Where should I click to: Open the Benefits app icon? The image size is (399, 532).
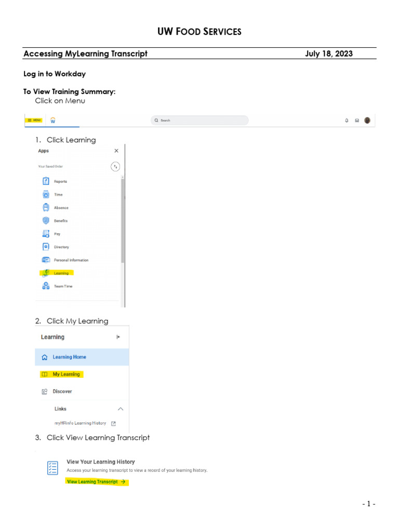pyautogui.click(x=46, y=220)
